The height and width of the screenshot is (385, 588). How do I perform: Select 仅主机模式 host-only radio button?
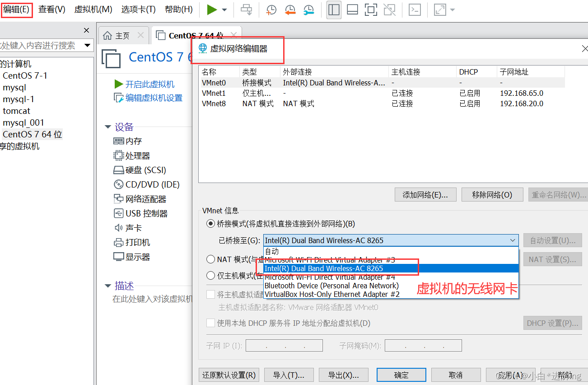point(210,275)
